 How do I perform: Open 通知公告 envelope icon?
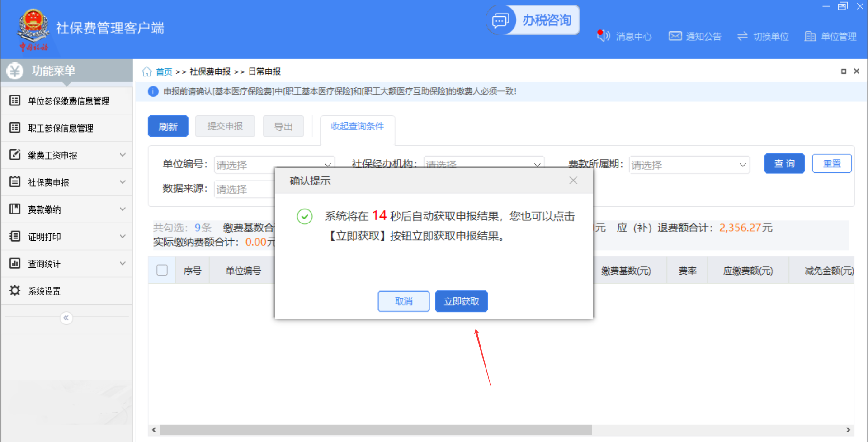[x=675, y=36]
